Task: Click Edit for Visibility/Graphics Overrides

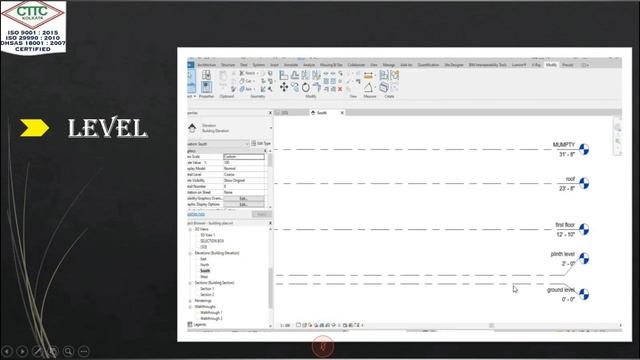Action: pyautogui.click(x=244, y=198)
